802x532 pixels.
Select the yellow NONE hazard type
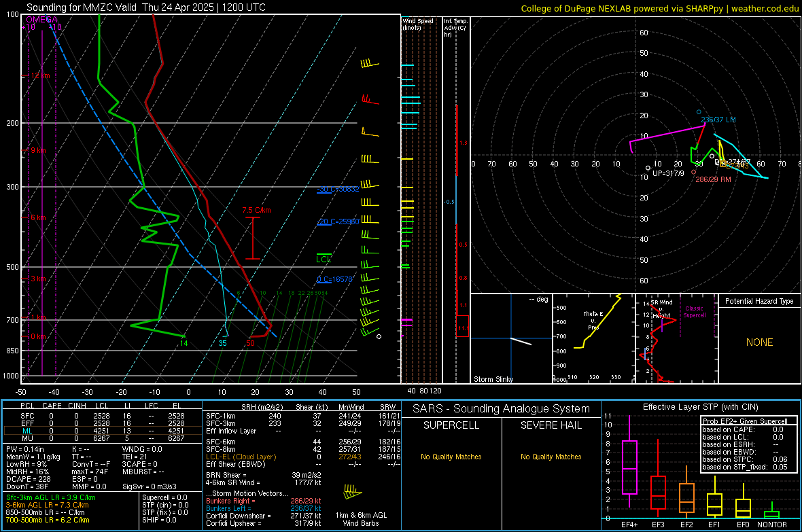point(759,342)
